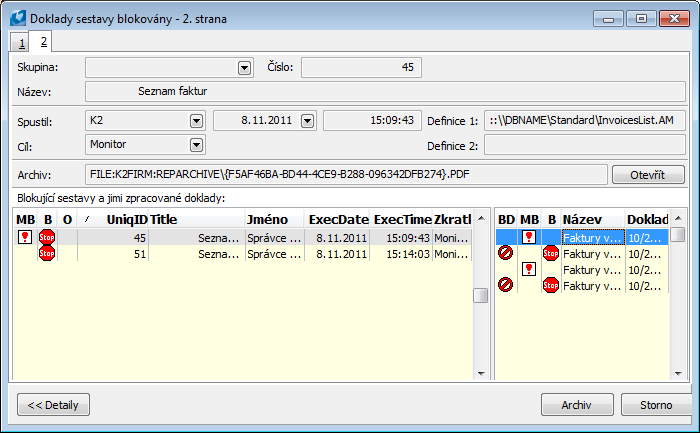Click exclamation MB icon in first Faktury row
This screenshot has width=700, height=433.
tap(529, 237)
